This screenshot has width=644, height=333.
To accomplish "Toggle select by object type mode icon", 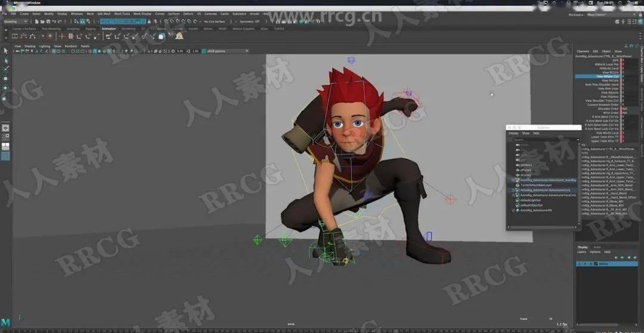I will [x=82, y=21].
